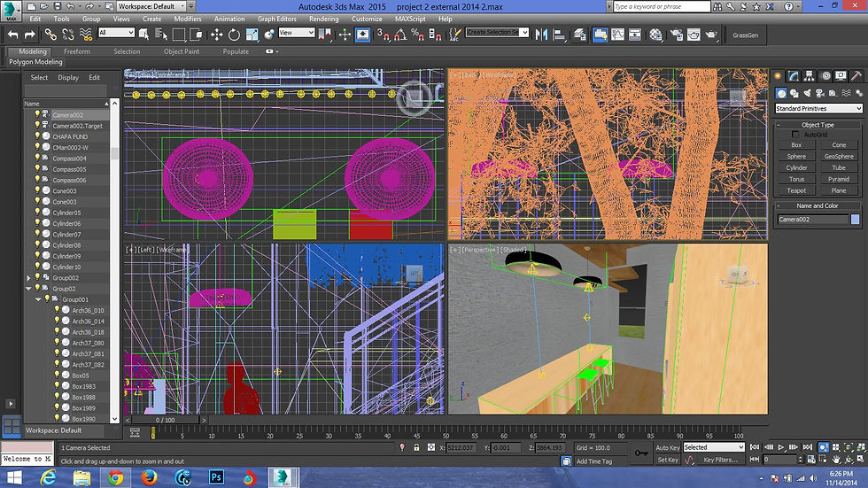Expand the Group002 tree node
Screen dimensions: 868x488
coord(28,278)
